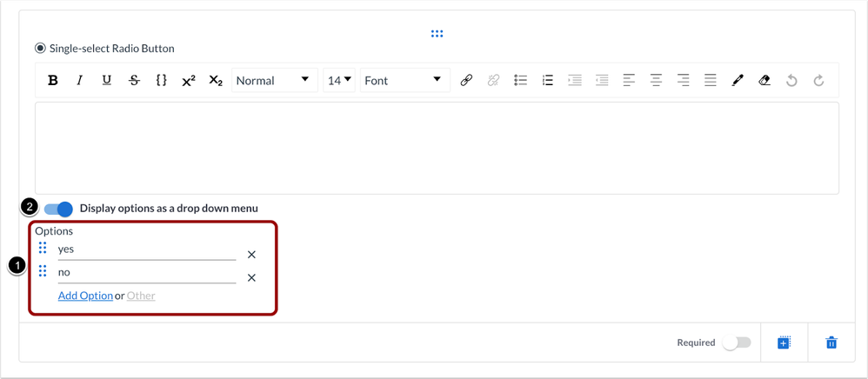Delete the question using the trash icon
The height and width of the screenshot is (379, 868).
831,343
